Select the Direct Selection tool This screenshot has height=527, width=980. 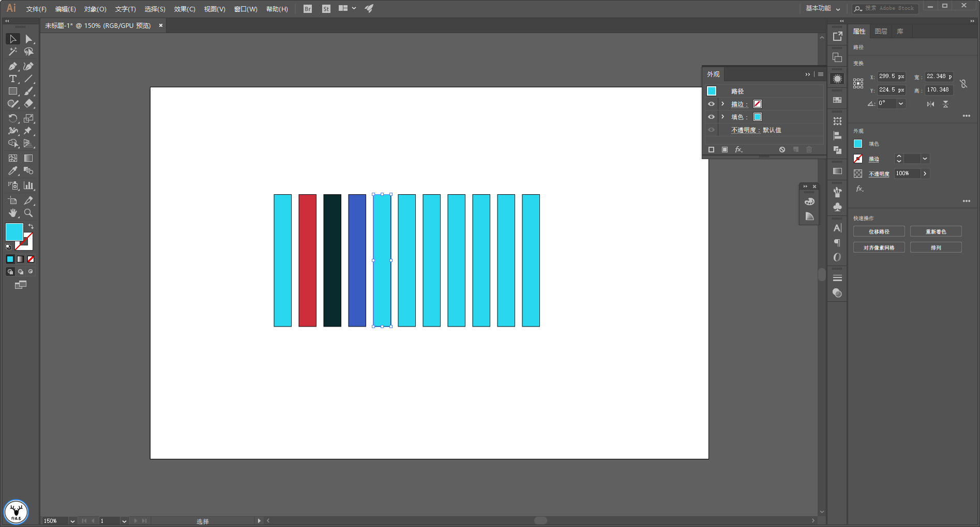tap(28, 39)
